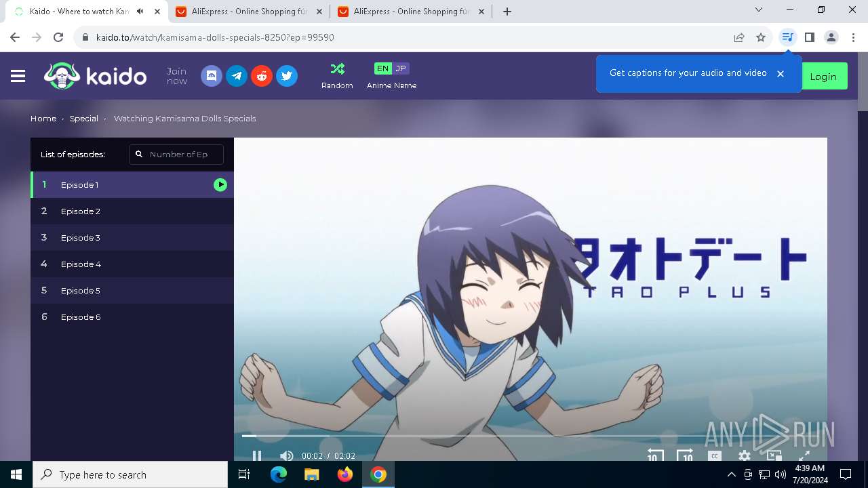Open video player settings gear
The image size is (868, 488).
pyautogui.click(x=745, y=456)
